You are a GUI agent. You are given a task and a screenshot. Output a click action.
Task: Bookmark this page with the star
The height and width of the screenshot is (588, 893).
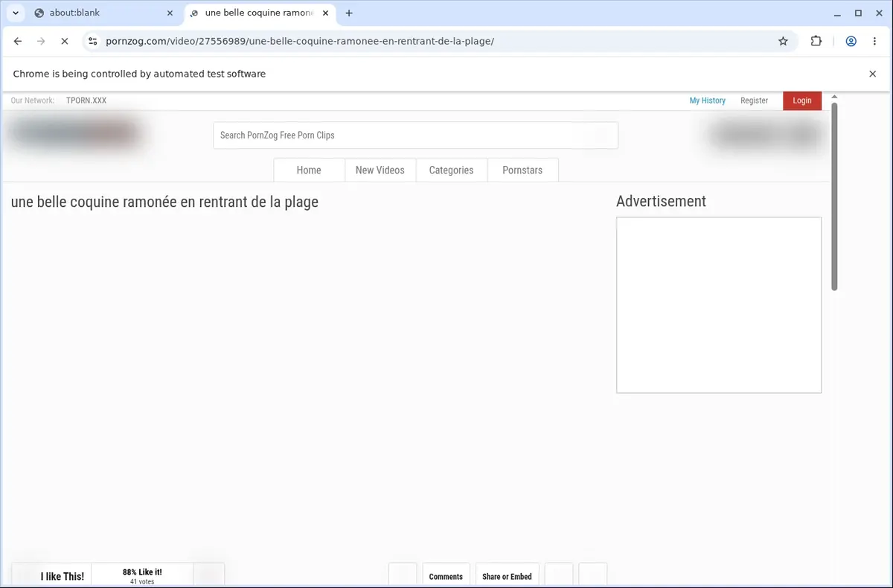click(x=783, y=42)
